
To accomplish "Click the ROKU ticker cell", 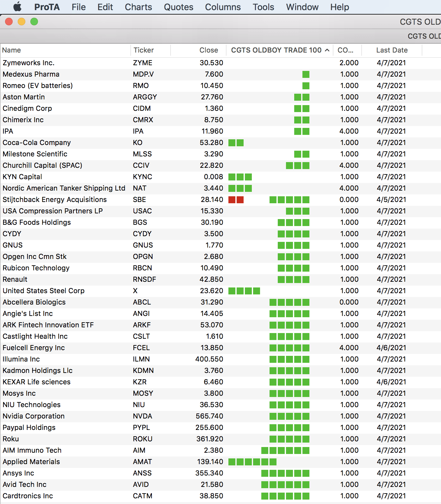I will (143, 439).
